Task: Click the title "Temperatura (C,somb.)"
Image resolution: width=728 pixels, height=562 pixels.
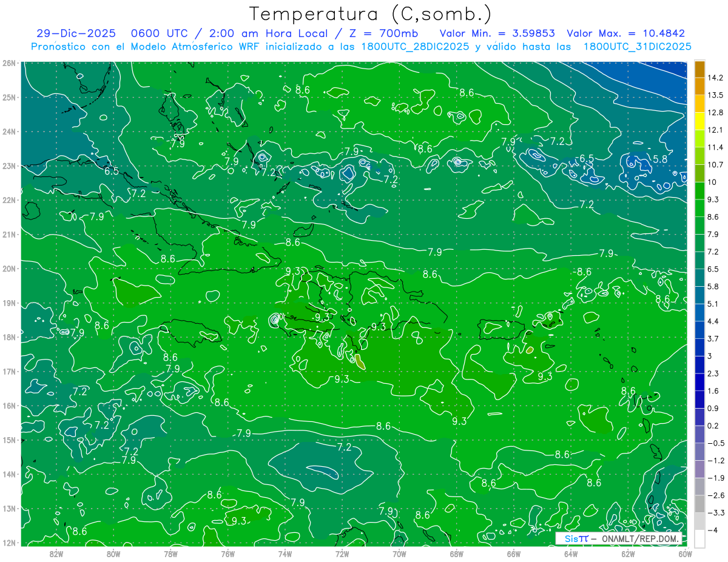Action: (371, 14)
